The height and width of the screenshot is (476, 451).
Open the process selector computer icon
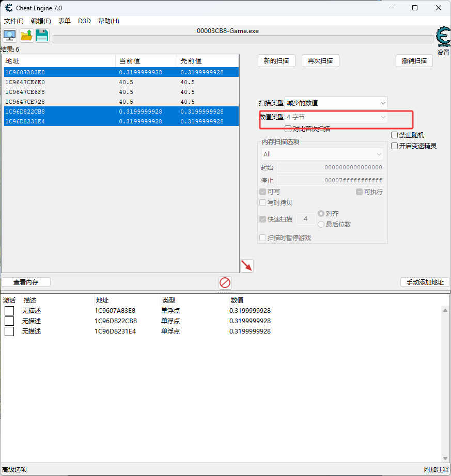(10, 36)
